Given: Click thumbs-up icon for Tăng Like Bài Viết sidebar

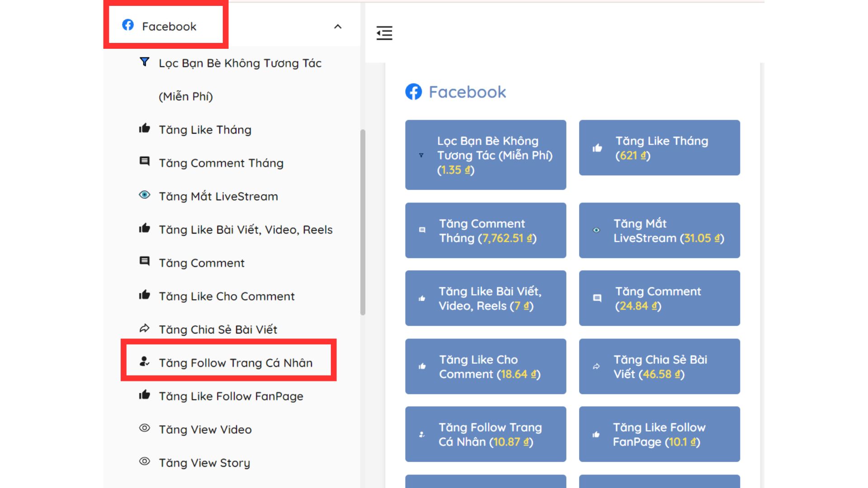Looking at the screenshot, I should [x=144, y=228].
